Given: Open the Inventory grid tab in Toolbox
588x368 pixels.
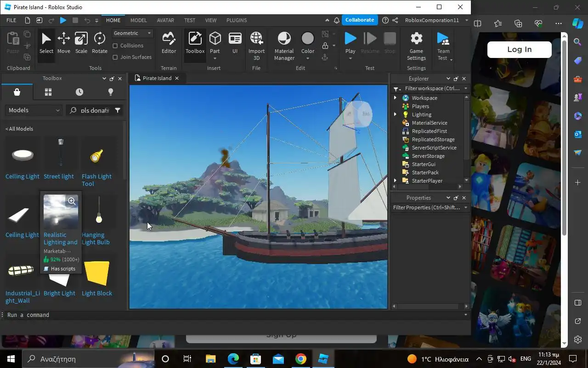Looking at the screenshot, I should point(48,92).
